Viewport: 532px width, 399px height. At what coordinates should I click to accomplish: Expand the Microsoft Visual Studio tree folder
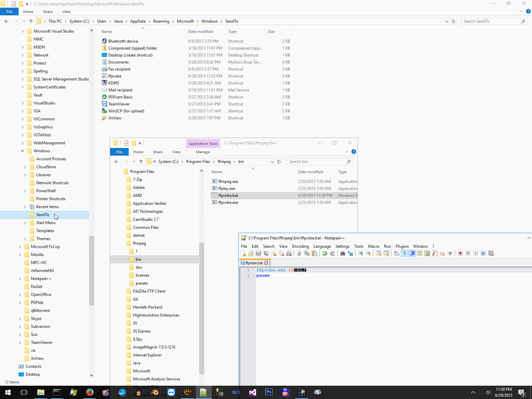tap(22, 31)
